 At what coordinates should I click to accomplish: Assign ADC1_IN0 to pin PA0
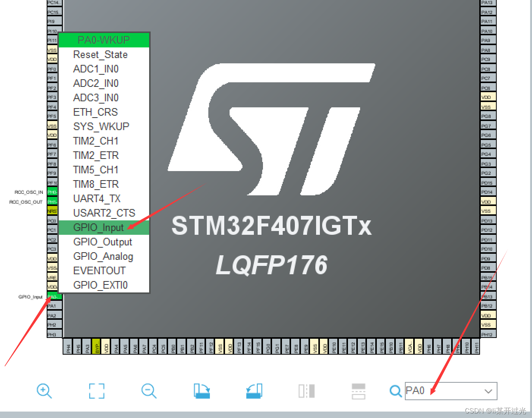96,69
